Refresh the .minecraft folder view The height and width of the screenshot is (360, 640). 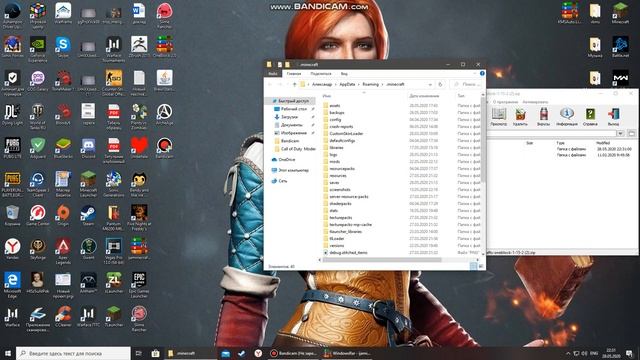click(x=440, y=84)
